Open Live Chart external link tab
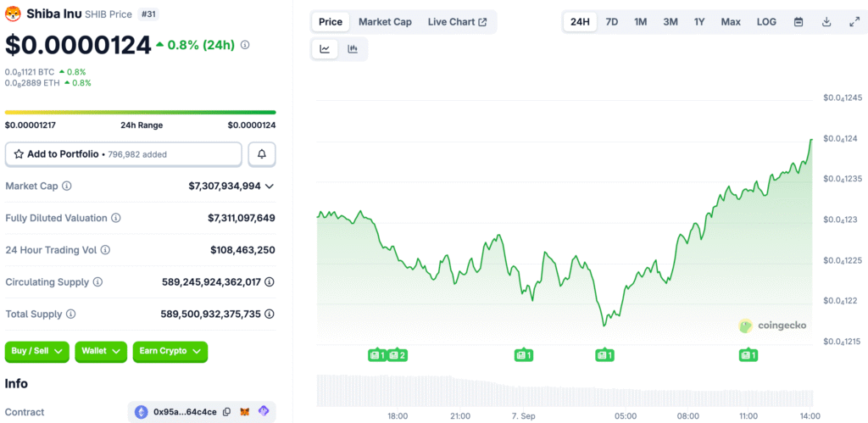Viewport: 868px width, 423px height. pos(457,22)
